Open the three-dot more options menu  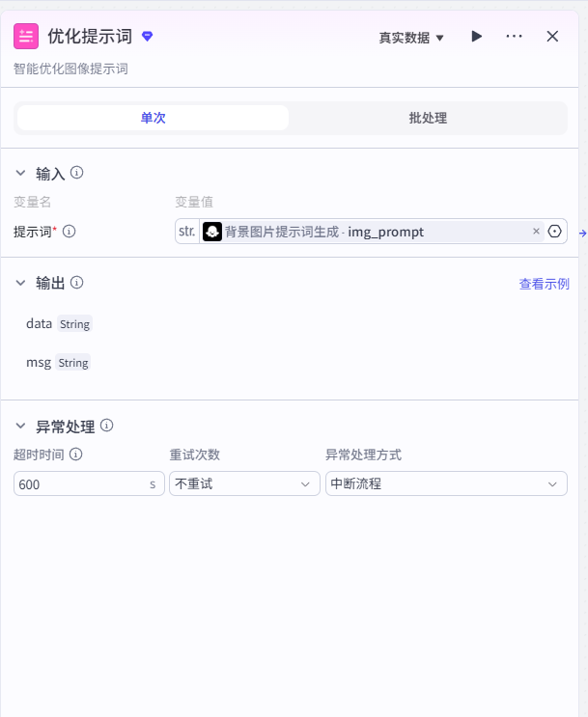[514, 36]
